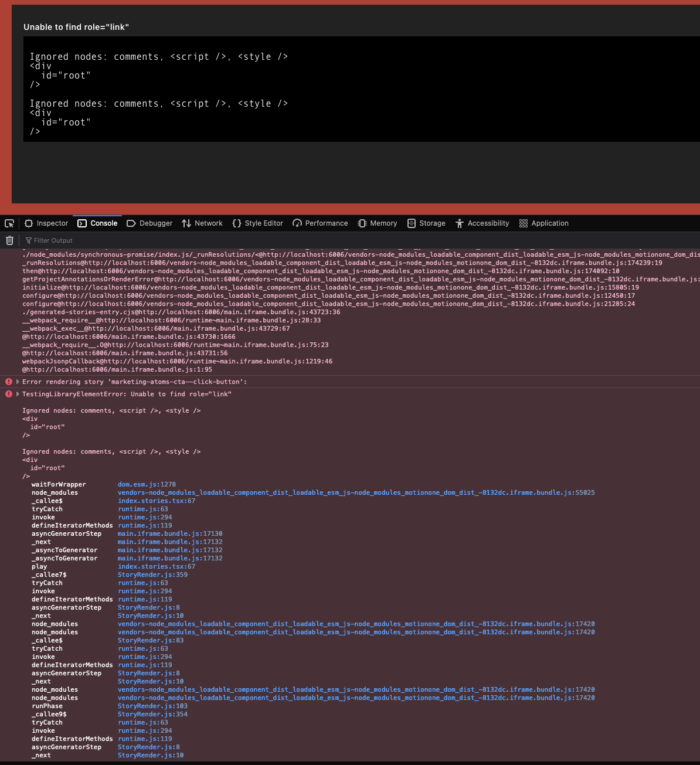
Task: Open the StoryRender.js:354 link
Action: tap(152, 714)
